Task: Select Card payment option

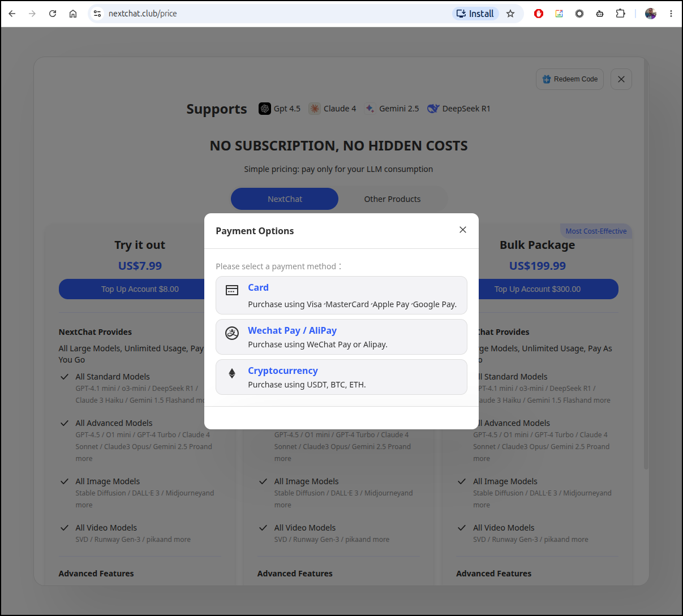Action: [341, 295]
